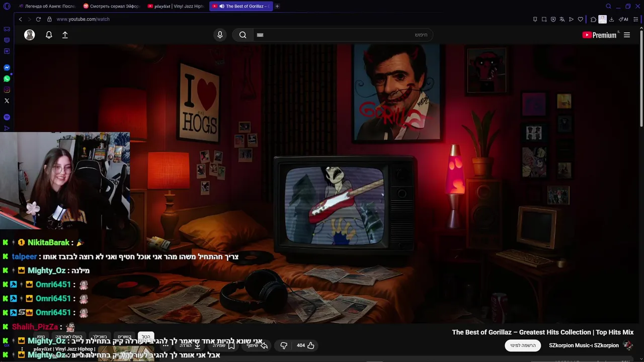Click the subscribe button beside SZkorpion
Image resolution: width=644 pixels, height=362 pixels.
[523, 345]
